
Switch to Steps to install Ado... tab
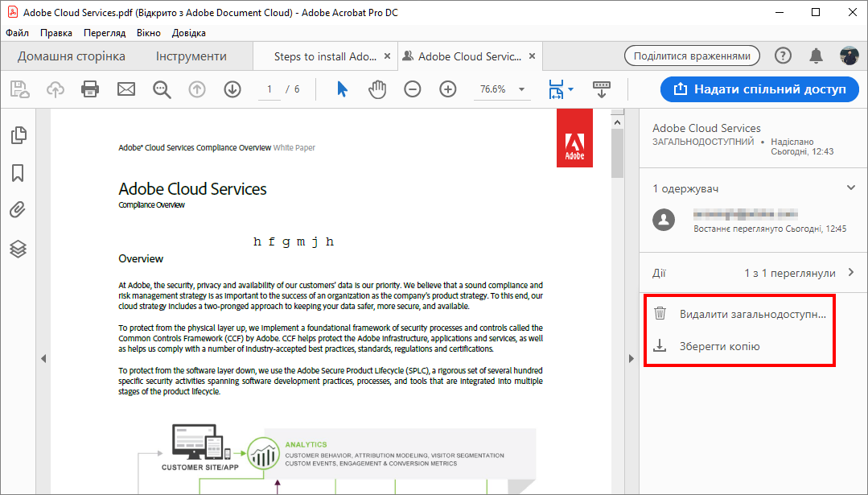[x=325, y=56]
